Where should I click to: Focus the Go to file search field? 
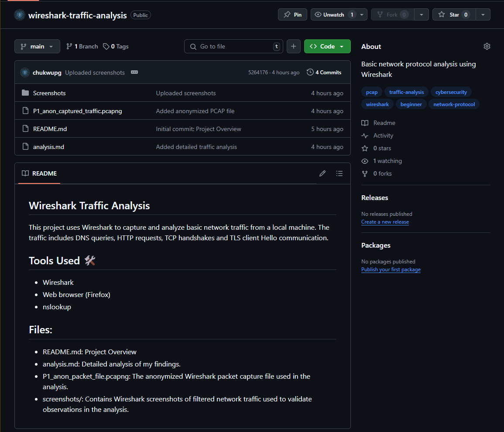[x=233, y=46]
